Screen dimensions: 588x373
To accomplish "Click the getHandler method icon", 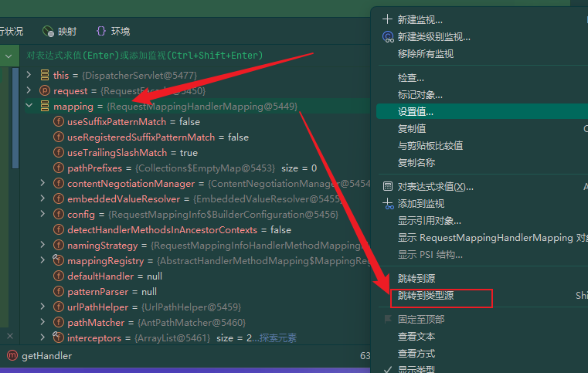I will click(12, 355).
